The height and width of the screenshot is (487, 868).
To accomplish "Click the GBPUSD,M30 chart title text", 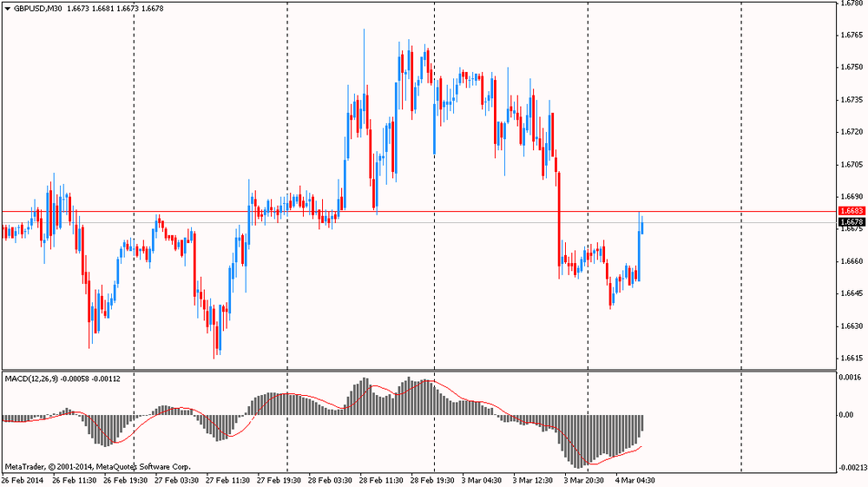I will (x=37, y=9).
